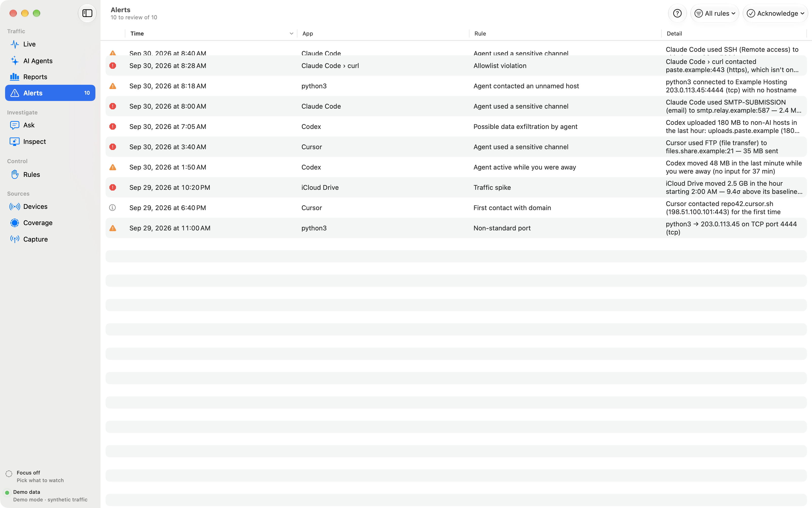The height and width of the screenshot is (508, 812).
Task: Click the Detail column header
Action: tap(734, 33)
